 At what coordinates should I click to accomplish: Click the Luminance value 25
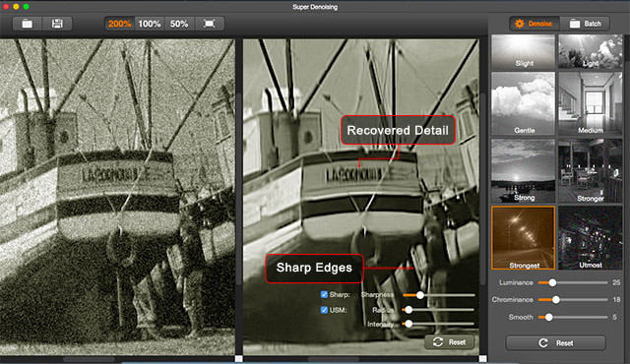coord(616,282)
